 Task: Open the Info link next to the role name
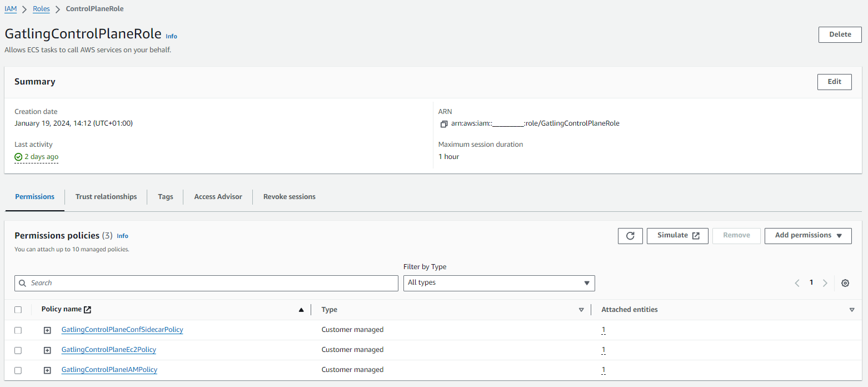pyautogui.click(x=172, y=36)
